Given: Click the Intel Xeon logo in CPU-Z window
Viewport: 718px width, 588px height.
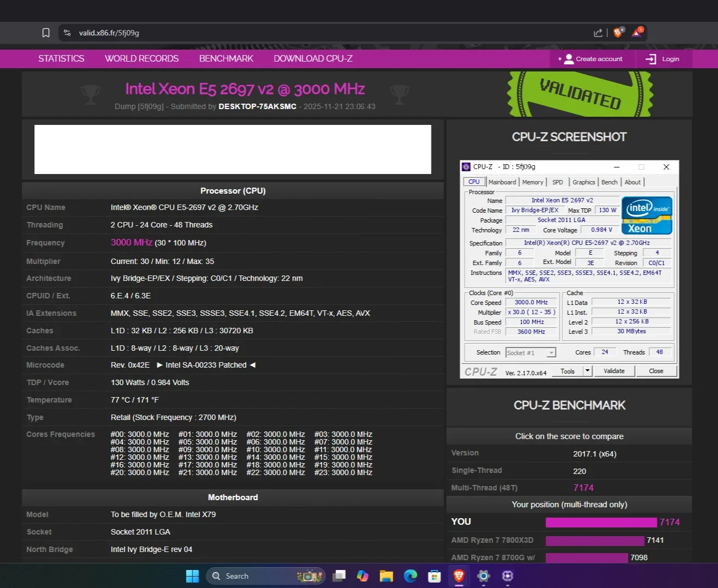Looking at the screenshot, I should pos(647,214).
